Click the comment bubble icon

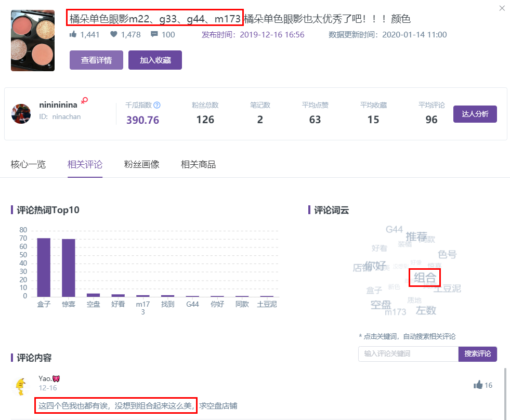click(x=154, y=35)
